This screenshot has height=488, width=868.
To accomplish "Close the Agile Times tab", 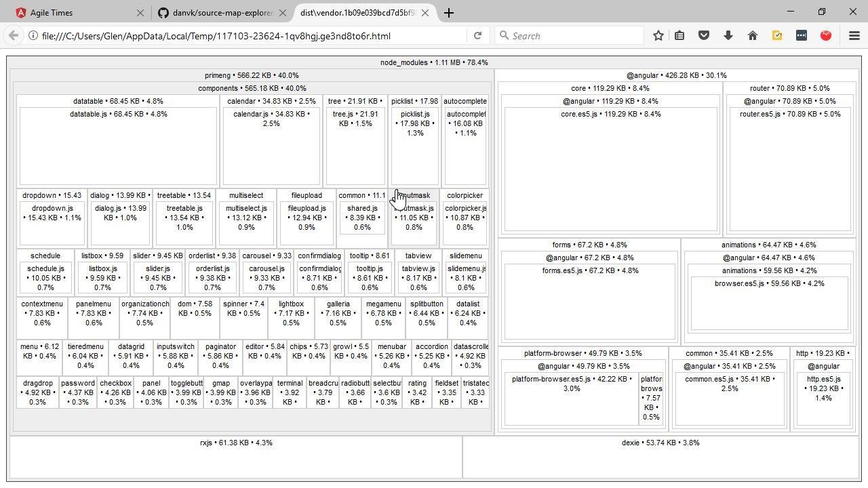I will pyautogui.click(x=140, y=12).
